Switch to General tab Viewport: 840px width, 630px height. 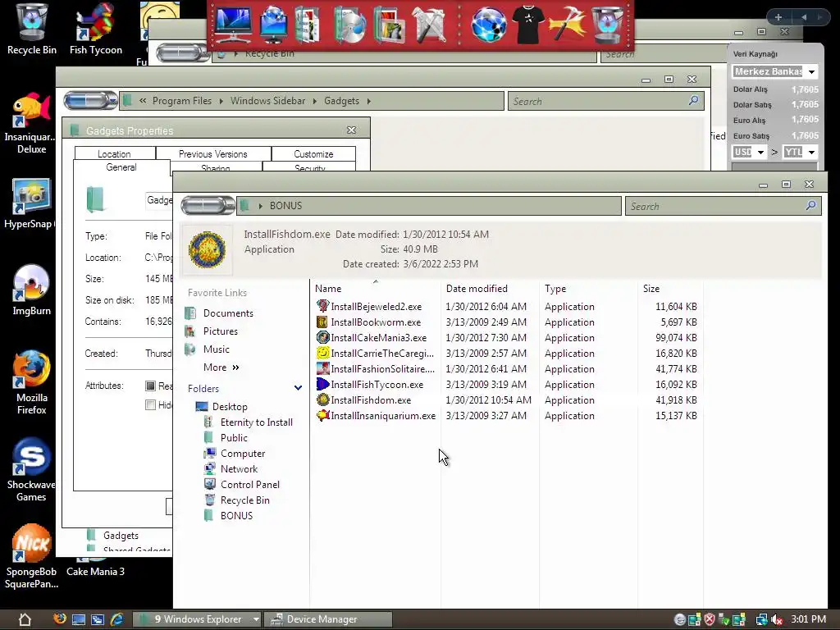click(121, 167)
